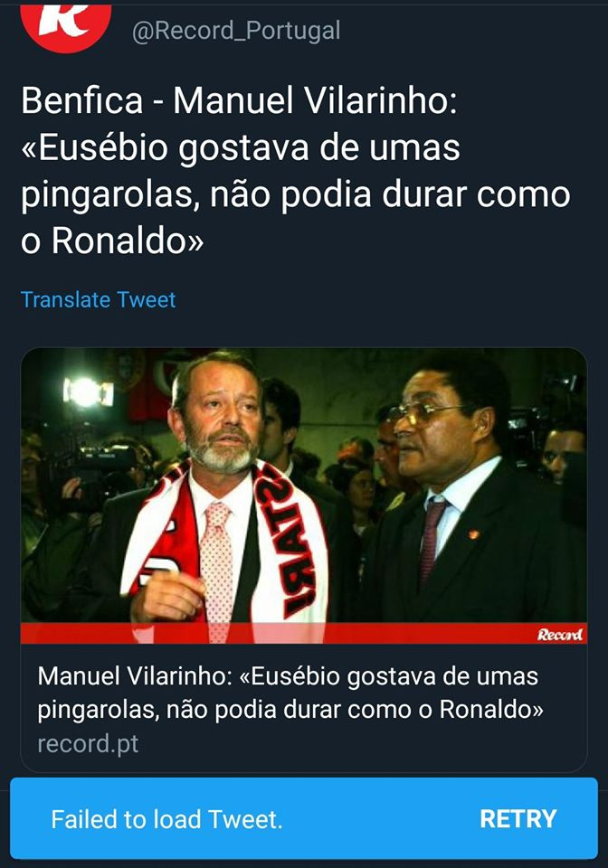Open the Record red logo profile avatar

click(65, 24)
